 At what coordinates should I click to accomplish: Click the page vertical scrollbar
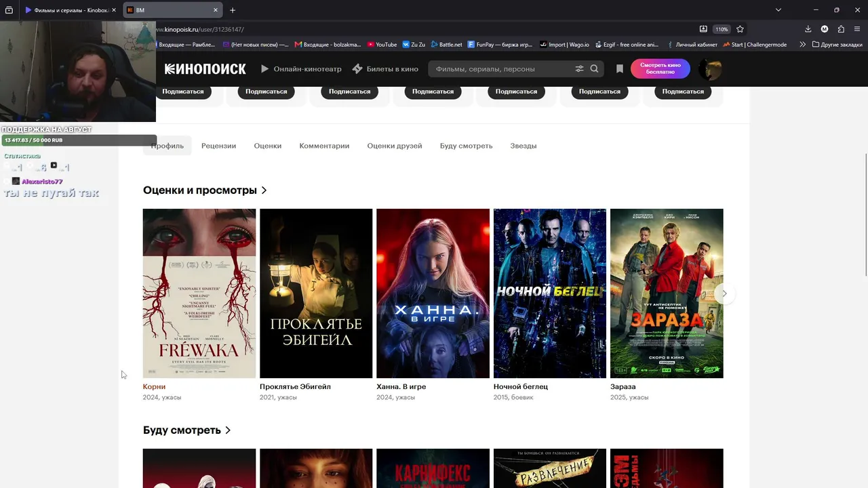pyautogui.click(x=865, y=213)
